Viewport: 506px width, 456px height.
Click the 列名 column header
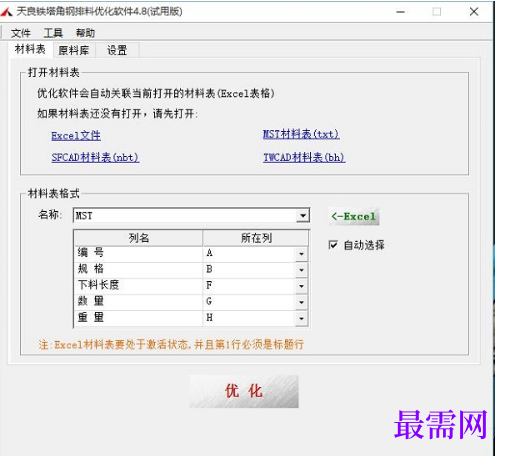click(139, 238)
